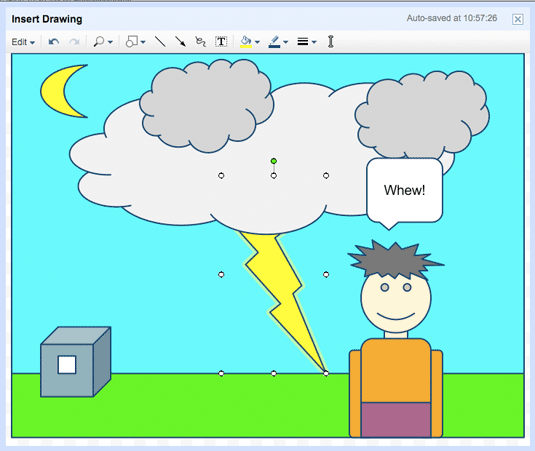Select the Scribble tool
The width and height of the screenshot is (535, 451).
[201, 42]
